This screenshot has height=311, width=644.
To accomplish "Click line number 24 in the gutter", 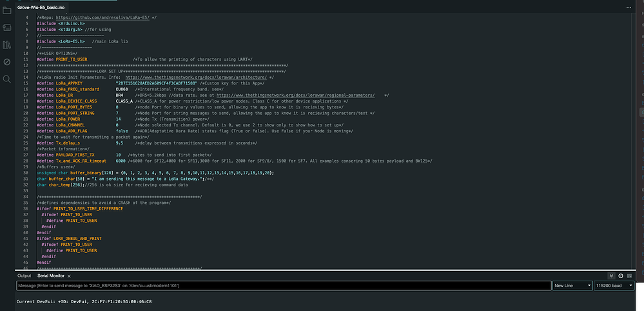I will pyautogui.click(x=26, y=137).
